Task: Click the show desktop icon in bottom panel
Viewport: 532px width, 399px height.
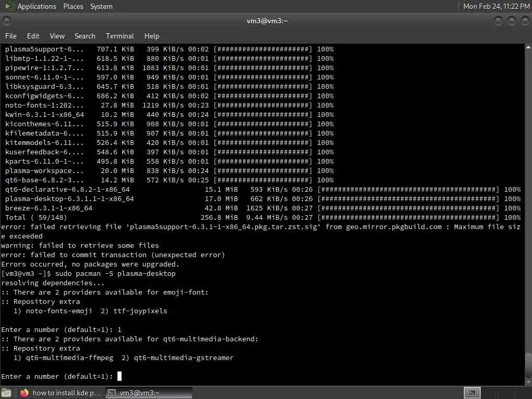Action: 6,393
